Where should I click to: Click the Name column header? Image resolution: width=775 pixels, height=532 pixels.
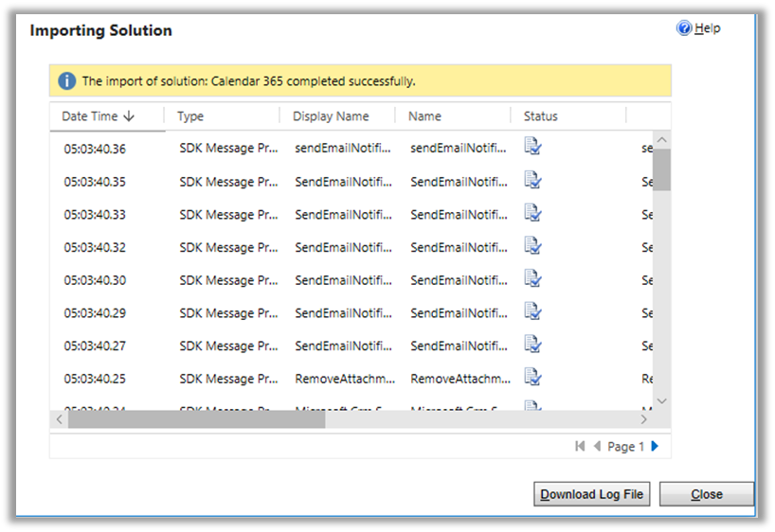[424, 116]
